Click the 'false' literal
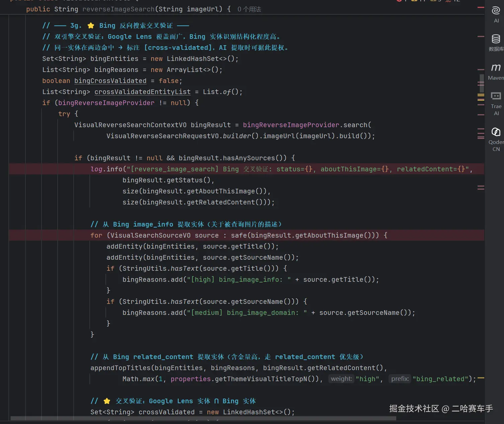This screenshot has width=504, height=424. click(x=169, y=81)
